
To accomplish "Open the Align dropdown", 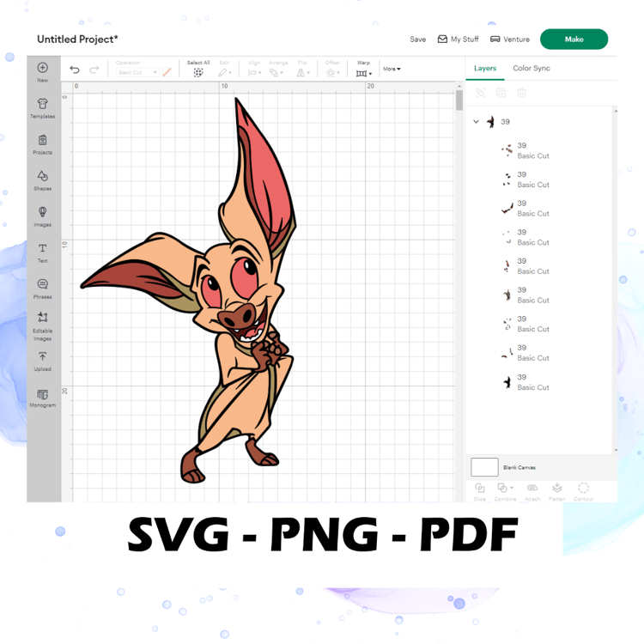I will click(255, 73).
